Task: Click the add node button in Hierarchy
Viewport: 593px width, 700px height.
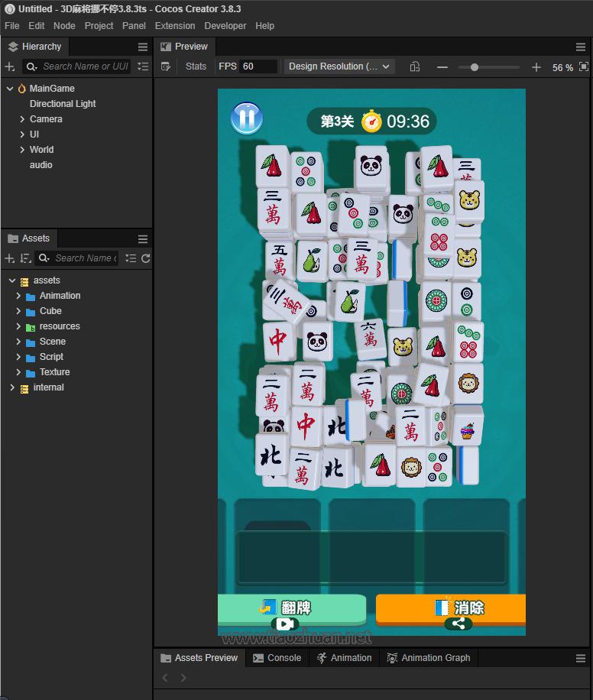Action: tap(10, 66)
